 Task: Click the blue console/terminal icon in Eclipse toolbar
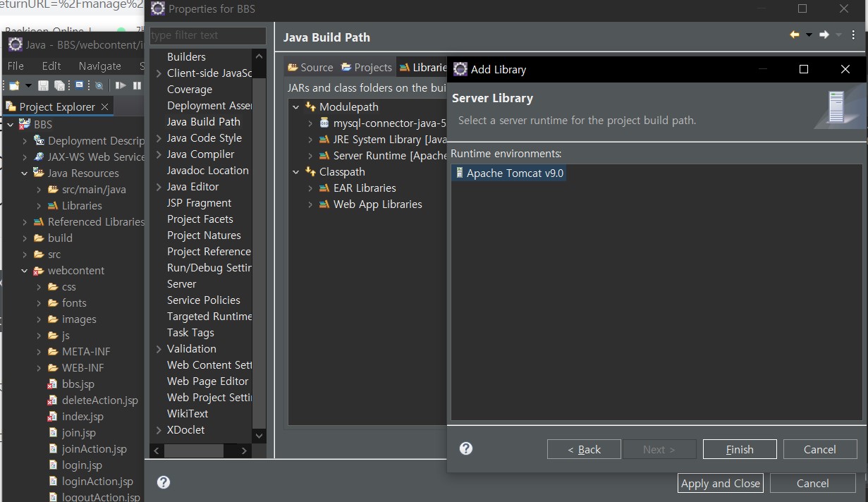click(79, 85)
